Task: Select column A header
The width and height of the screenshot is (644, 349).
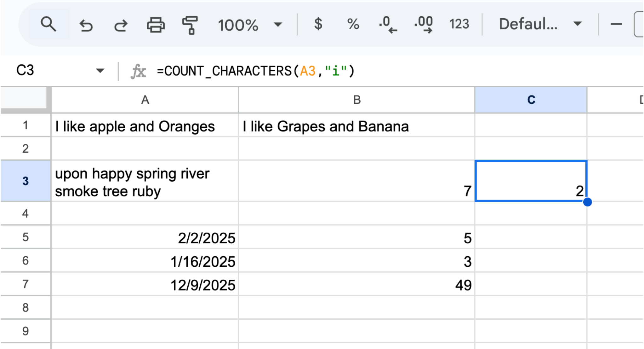Action: [145, 100]
